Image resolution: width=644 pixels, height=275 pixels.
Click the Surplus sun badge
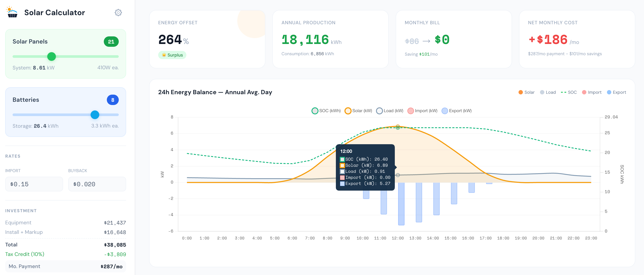click(x=172, y=55)
